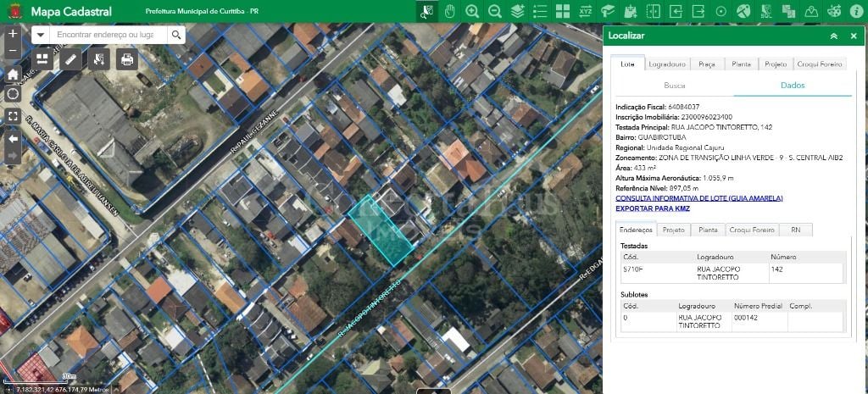868x394 pixels.
Task: Click the Indicação Fiscal value 64084037
Action: 684,107
